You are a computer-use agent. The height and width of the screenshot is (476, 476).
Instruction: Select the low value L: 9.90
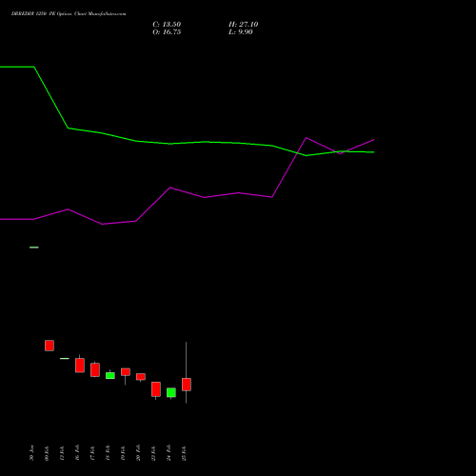point(241,32)
